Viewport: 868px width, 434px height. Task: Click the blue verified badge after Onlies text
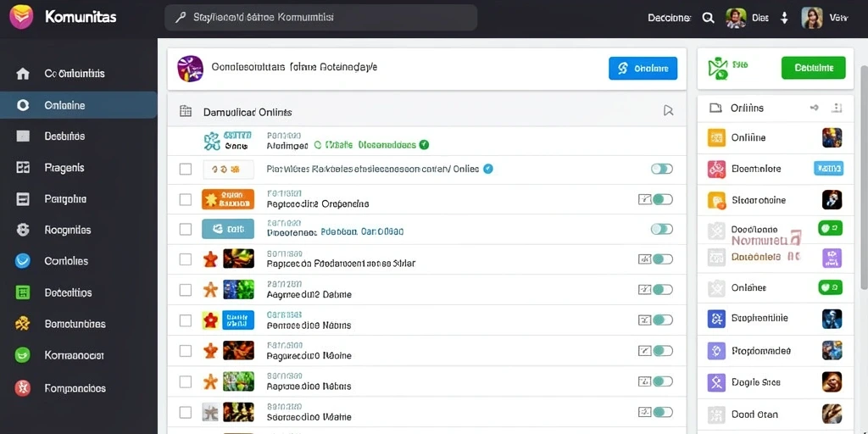pos(487,169)
